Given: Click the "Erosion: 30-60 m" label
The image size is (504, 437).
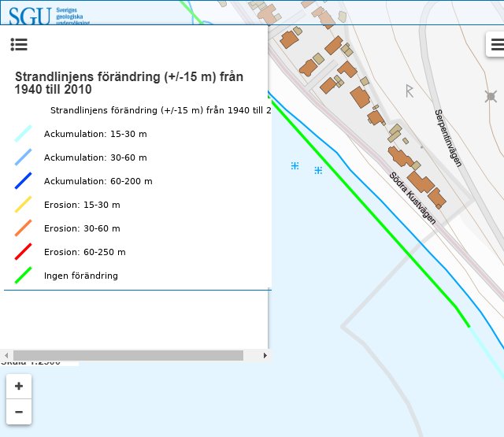Looking at the screenshot, I should tap(82, 228).
